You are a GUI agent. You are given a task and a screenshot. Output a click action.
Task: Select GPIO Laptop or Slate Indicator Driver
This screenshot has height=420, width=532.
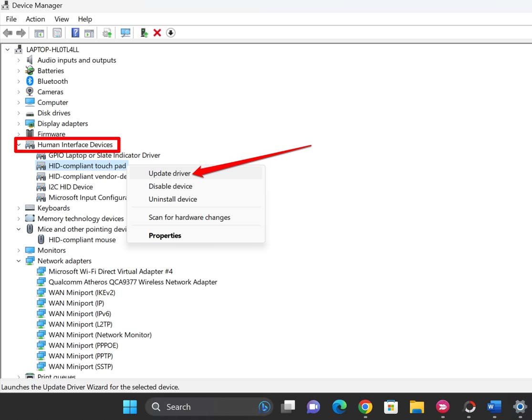(104, 155)
